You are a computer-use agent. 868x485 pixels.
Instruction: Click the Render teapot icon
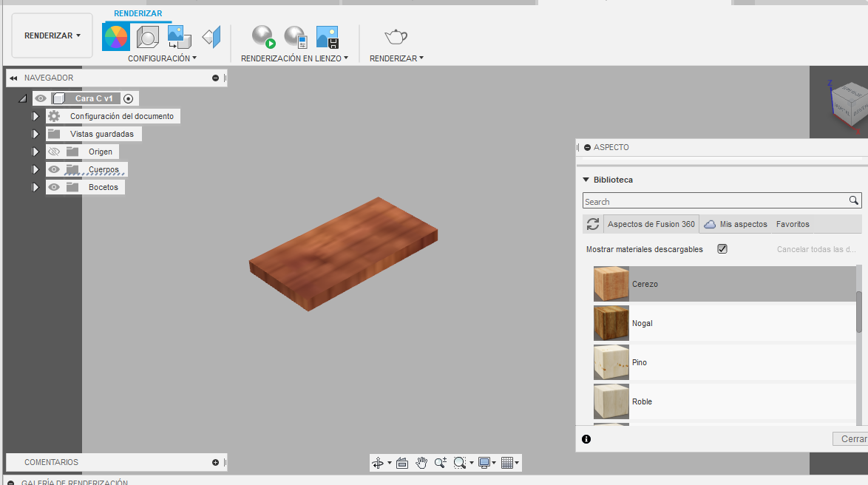click(x=396, y=37)
